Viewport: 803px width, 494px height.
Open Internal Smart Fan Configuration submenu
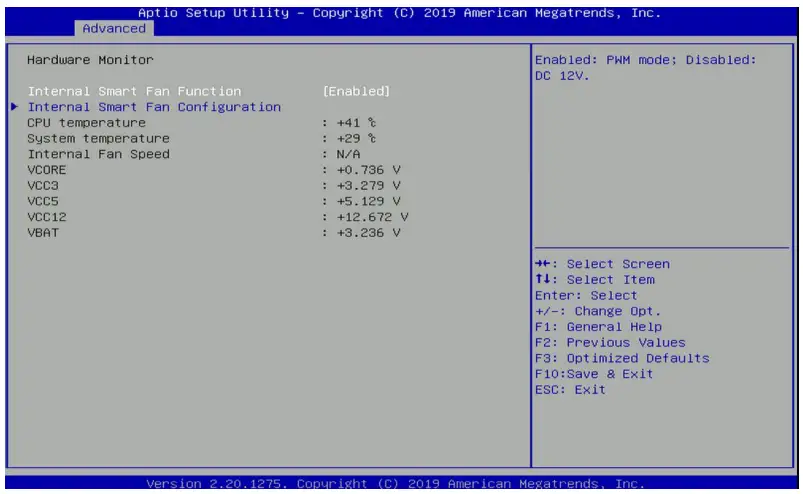pos(154,107)
